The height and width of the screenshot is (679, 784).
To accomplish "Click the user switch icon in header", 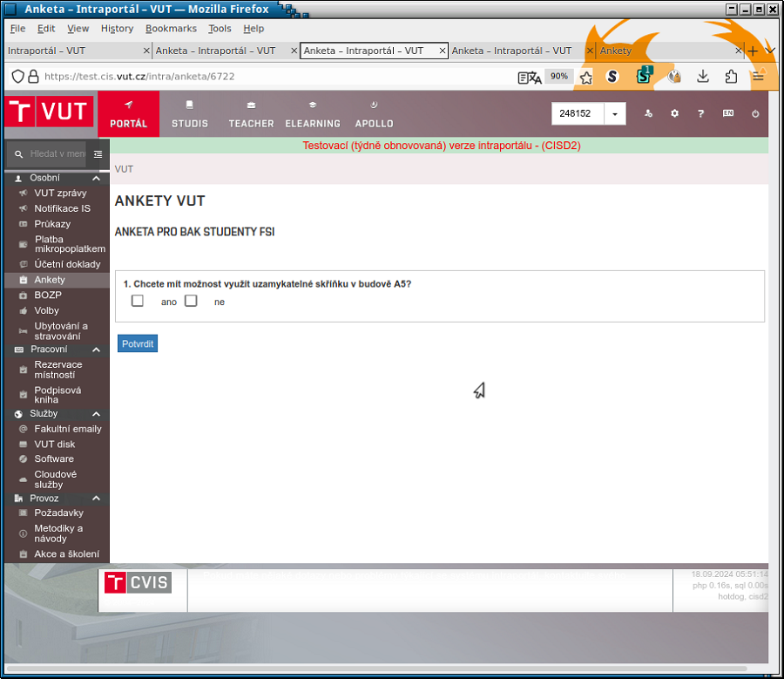I will (x=648, y=113).
